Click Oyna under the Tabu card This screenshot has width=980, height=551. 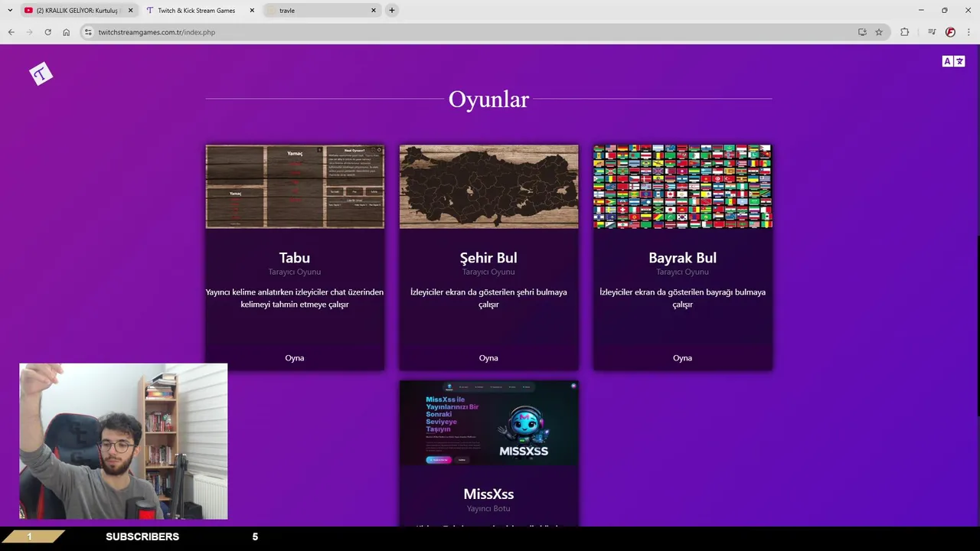pos(295,357)
